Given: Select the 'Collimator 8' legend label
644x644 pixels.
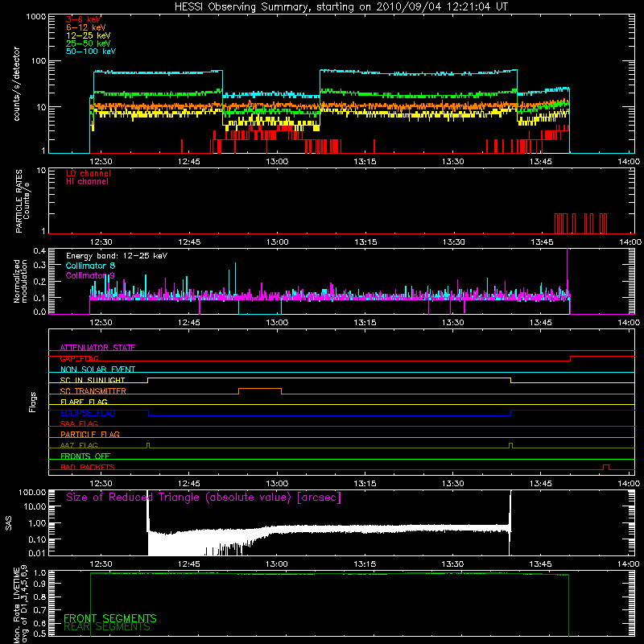Looking at the screenshot, I should pyautogui.click(x=90, y=266).
